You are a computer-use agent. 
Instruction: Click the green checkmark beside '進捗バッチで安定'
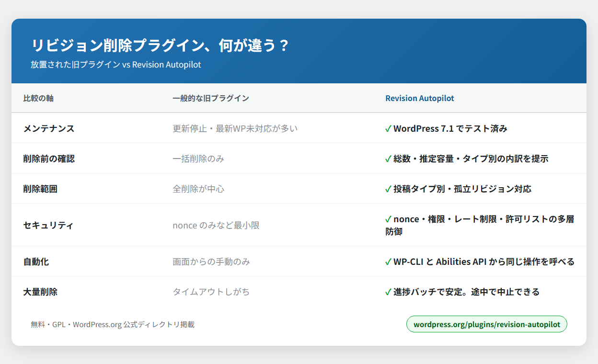389,292
